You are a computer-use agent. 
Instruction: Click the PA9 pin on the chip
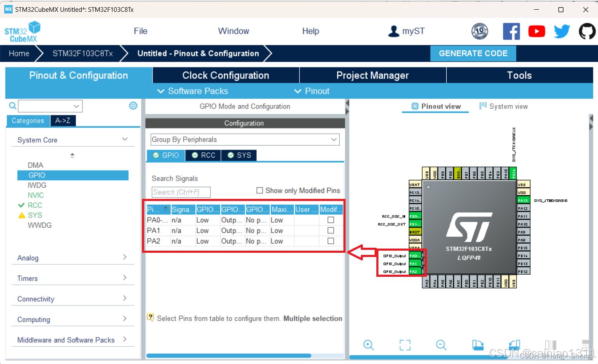point(523,232)
